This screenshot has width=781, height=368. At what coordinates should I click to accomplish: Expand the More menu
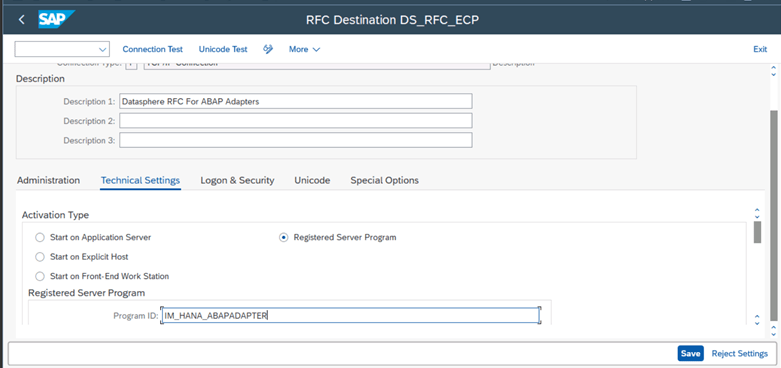304,49
